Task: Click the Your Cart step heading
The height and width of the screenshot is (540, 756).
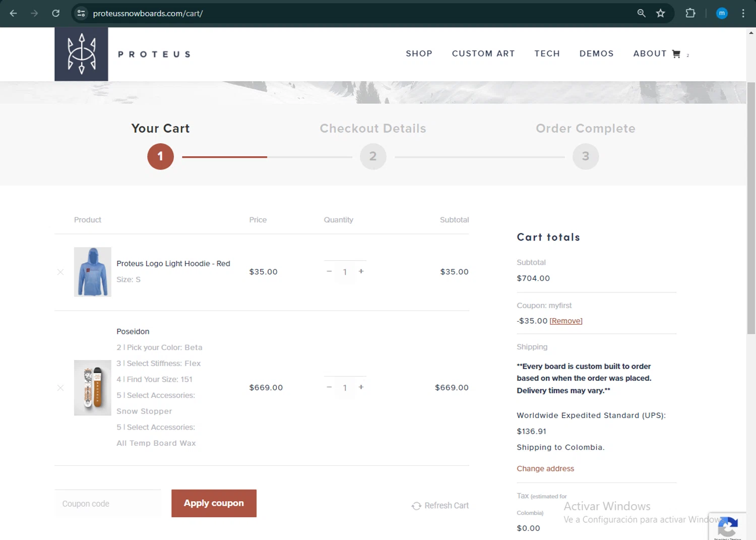Action: tap(160, 129)
